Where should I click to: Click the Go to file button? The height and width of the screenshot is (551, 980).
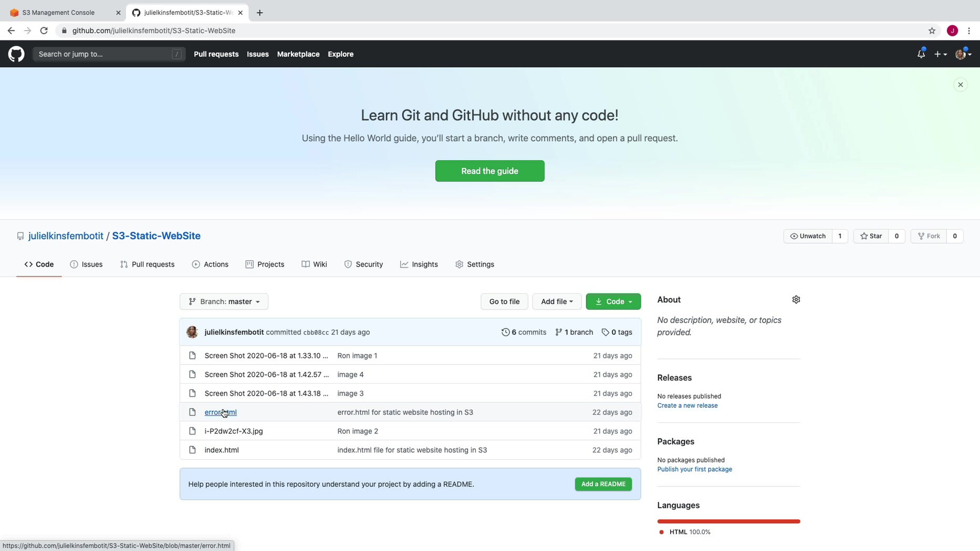(505, 302)
